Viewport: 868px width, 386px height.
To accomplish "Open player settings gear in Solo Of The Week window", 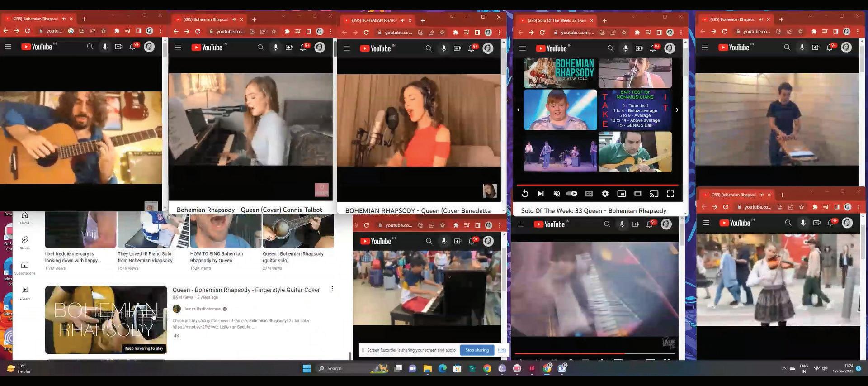I will (x=605, y=194).
